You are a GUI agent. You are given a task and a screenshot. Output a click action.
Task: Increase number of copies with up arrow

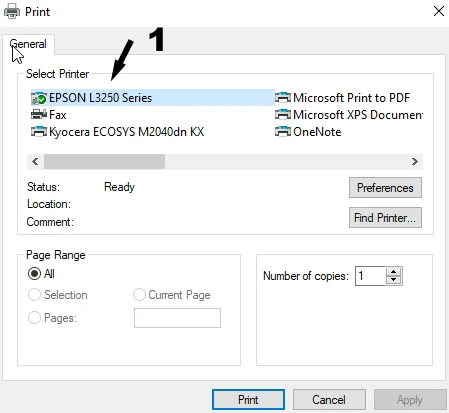[394, 271]
